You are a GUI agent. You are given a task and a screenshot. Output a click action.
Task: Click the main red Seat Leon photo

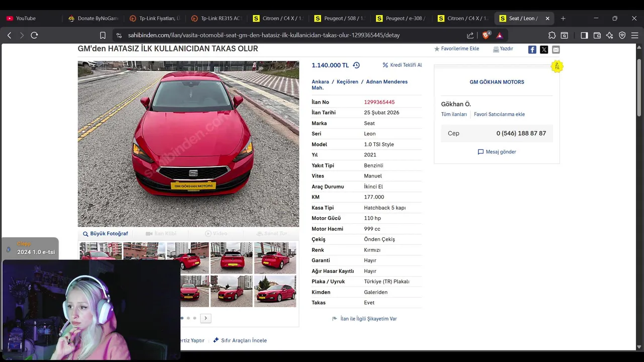188,144
